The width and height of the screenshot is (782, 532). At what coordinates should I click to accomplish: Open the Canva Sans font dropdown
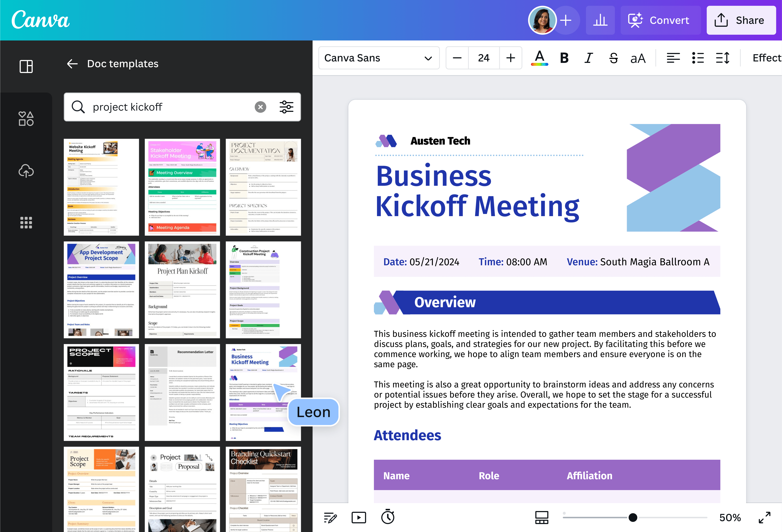tap(379, 58)
